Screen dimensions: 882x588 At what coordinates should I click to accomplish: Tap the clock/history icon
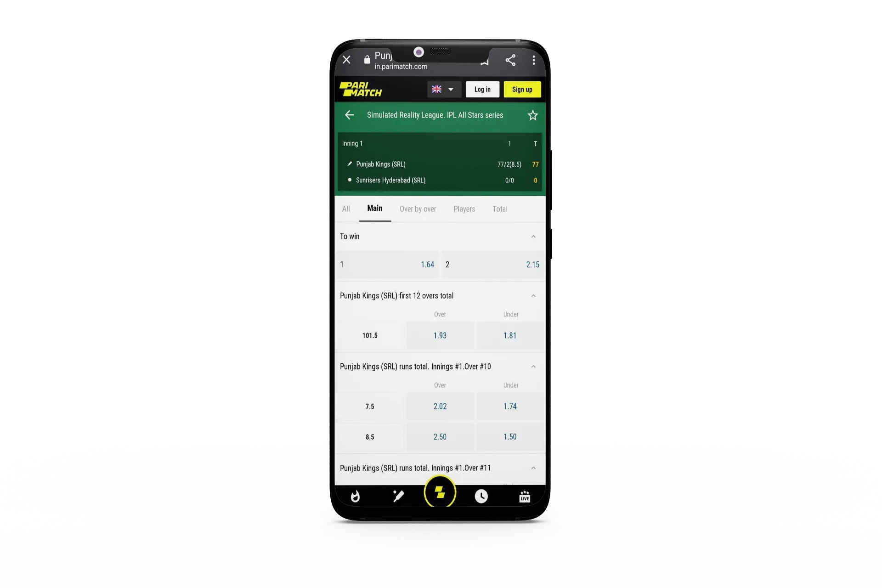coord(481,496)
